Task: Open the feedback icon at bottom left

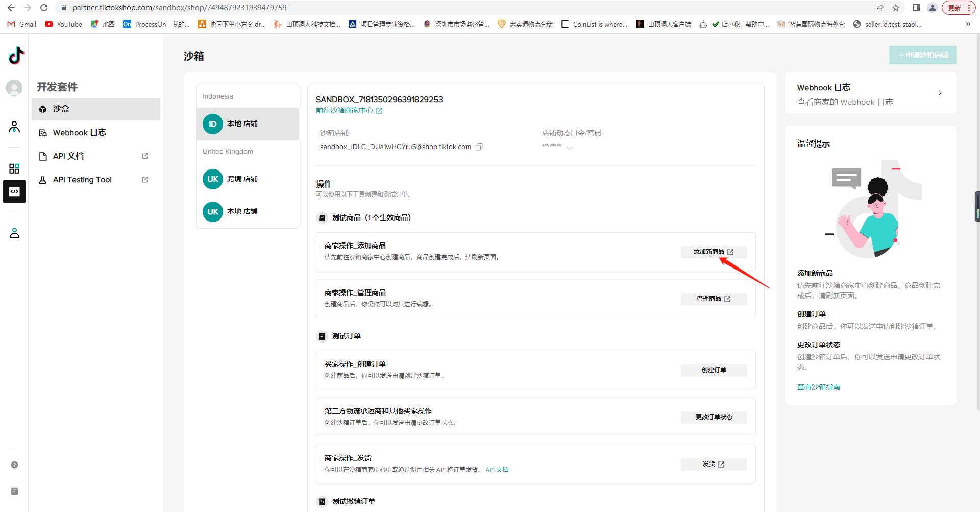Action: 14,491
